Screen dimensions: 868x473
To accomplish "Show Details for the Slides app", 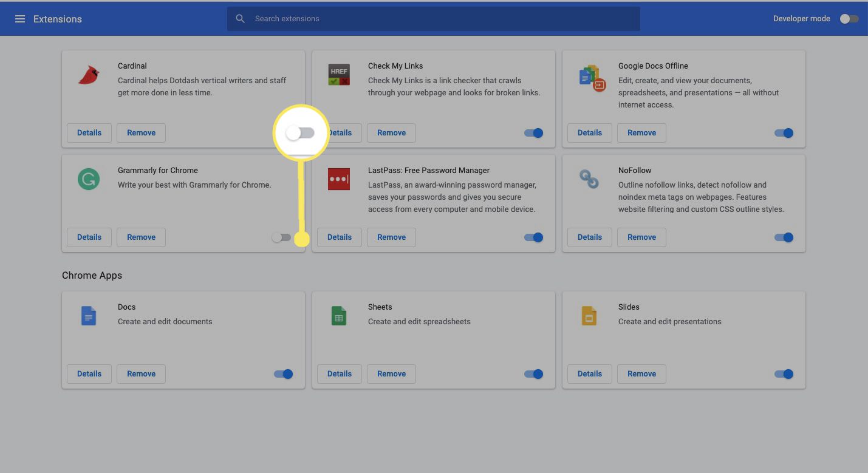I will point(590,374).
